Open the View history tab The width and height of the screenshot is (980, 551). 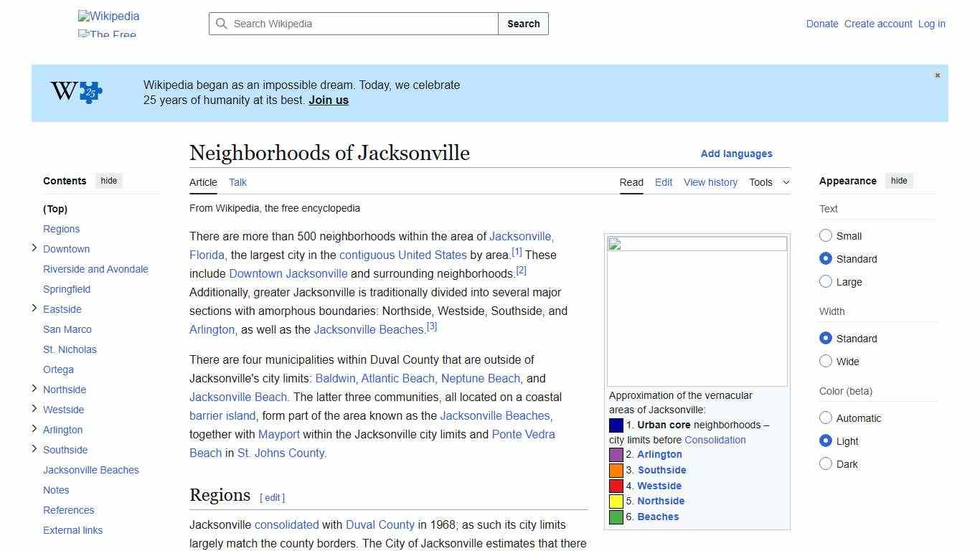pos(710,182)
